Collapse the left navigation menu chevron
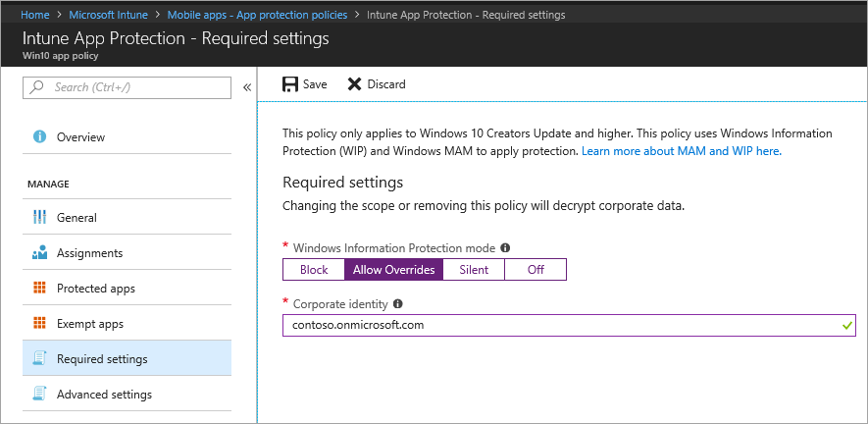The image size is (868, 424). click(248, 87)
